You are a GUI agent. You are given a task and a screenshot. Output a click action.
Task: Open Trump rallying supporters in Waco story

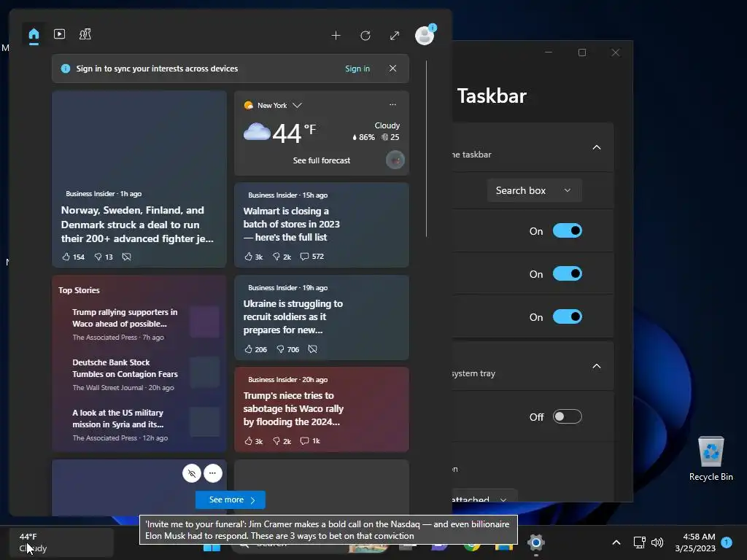pos(125,318)
